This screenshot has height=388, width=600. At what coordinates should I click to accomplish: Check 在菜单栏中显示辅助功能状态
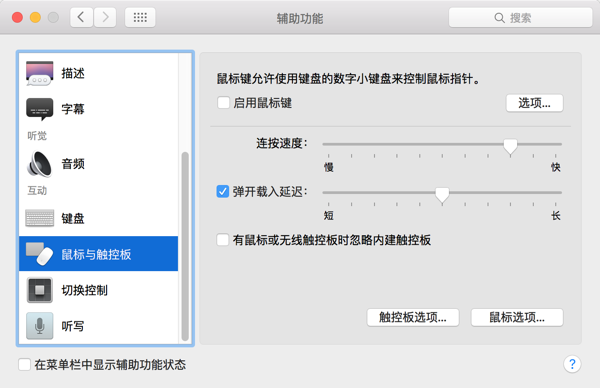pyautogui.click(x=24, y=364)
